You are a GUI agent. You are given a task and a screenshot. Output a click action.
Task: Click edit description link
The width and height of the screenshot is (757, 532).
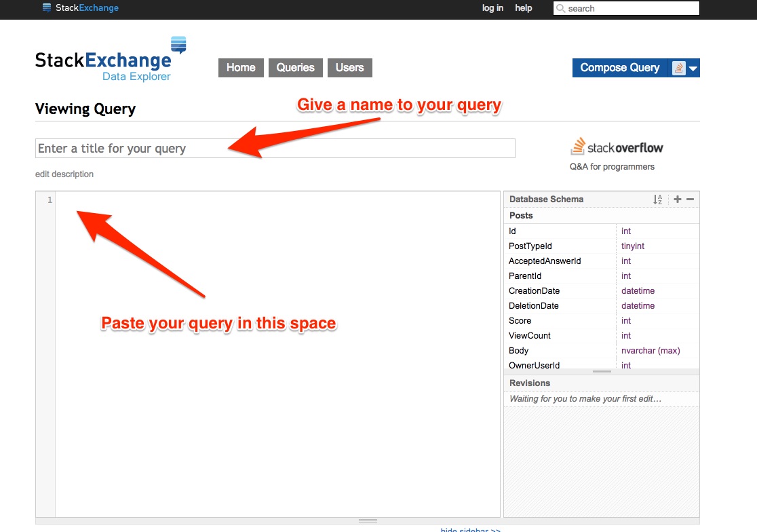(x=64, y=174)
